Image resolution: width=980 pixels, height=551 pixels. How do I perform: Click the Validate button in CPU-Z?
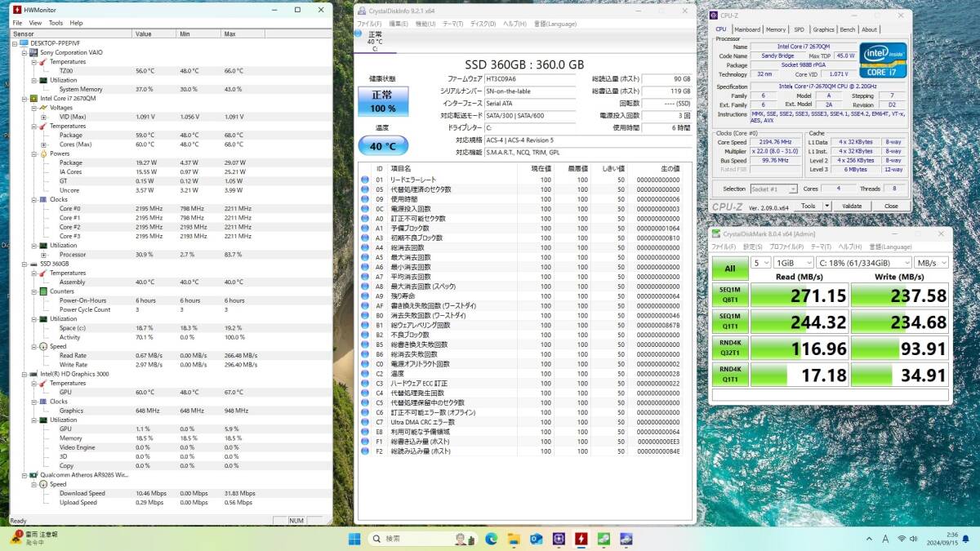click(852, 206)
